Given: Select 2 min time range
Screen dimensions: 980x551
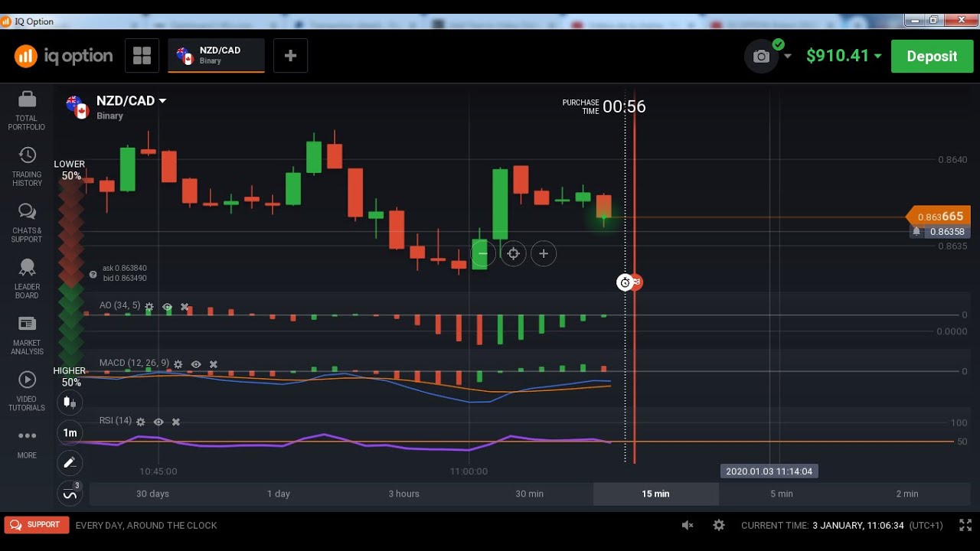Looking at the screenshot, I should coord(907,494).
